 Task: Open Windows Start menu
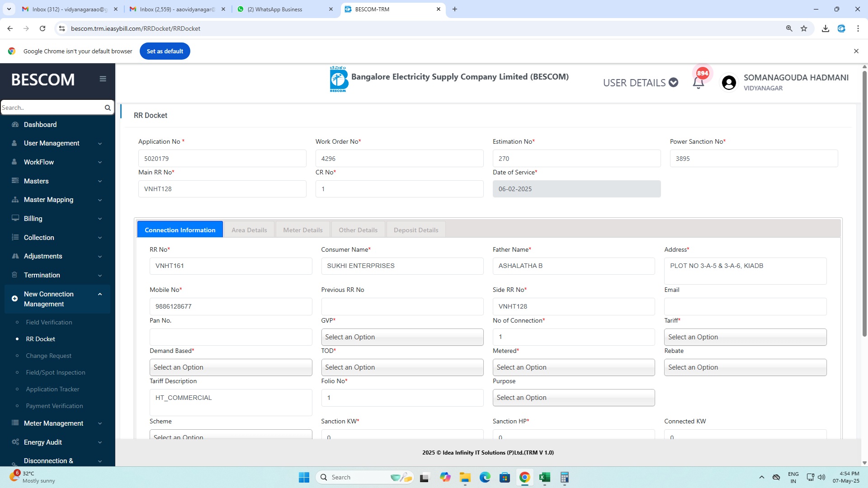(x=304, y=477)
